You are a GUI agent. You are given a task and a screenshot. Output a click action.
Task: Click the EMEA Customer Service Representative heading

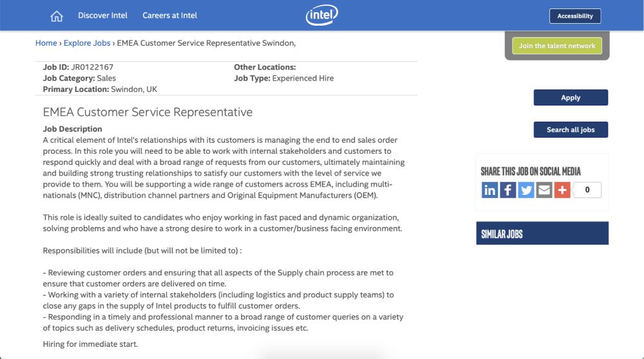coord(147,112)
